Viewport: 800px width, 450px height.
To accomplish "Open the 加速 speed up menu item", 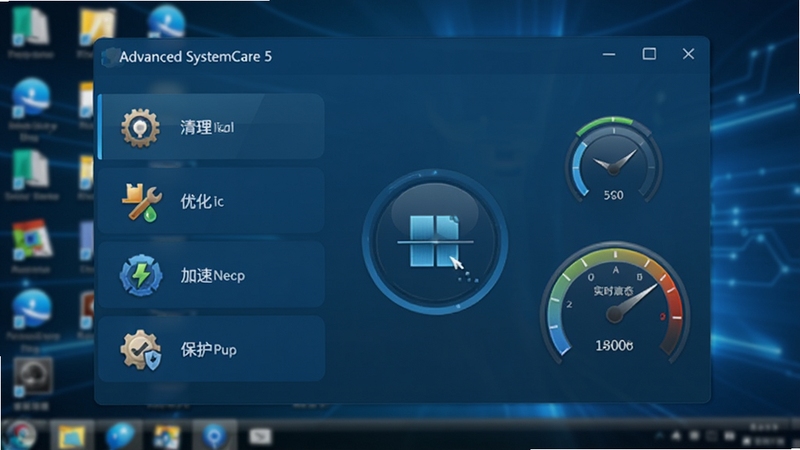I will point(211,274).
